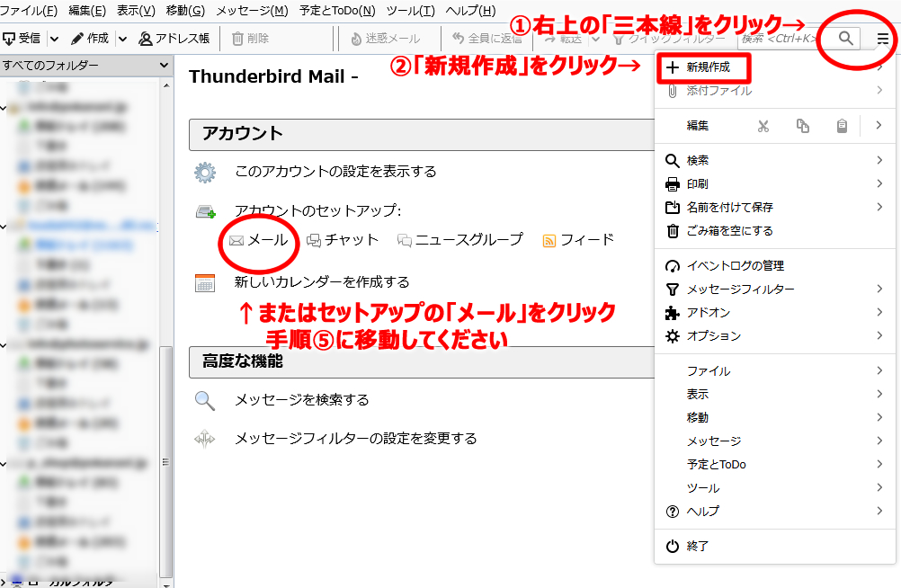Click the folder pane vertical scrollbar
The image size is (901, 588).
pyautogui.click(x=165, y=461)
